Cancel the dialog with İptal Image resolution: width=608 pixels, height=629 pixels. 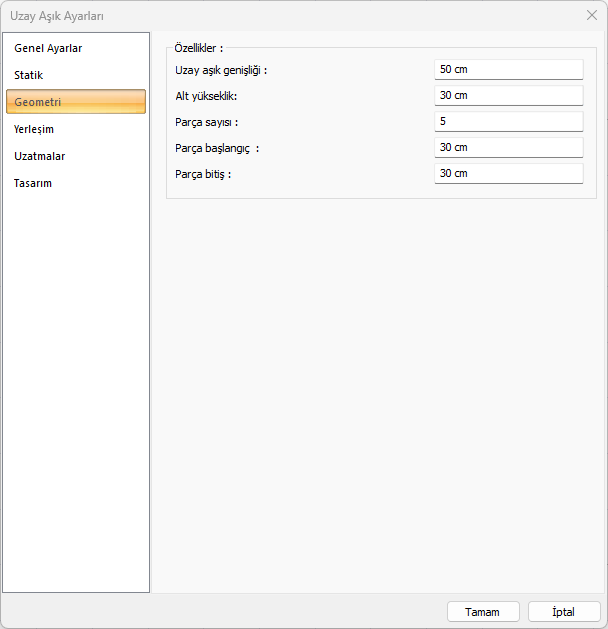(564, 612)
